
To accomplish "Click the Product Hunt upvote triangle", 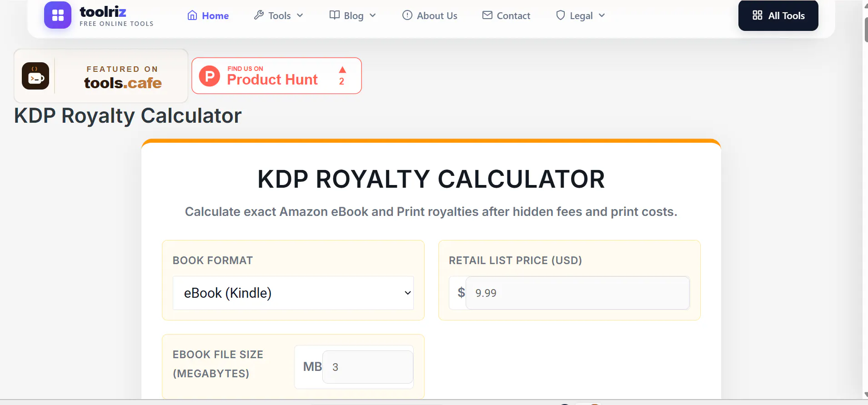I will coord(342,70).
